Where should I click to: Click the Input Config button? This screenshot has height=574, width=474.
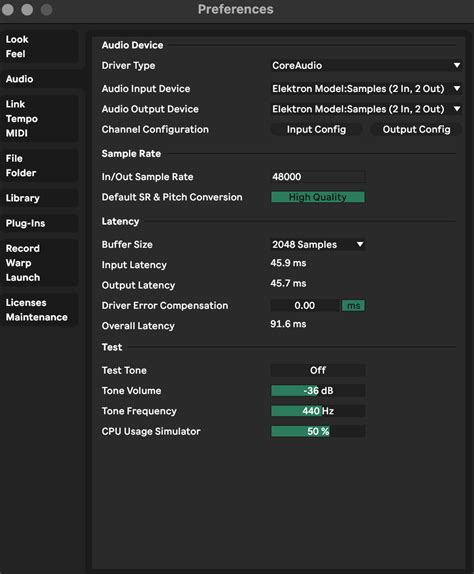click(316, 130)
